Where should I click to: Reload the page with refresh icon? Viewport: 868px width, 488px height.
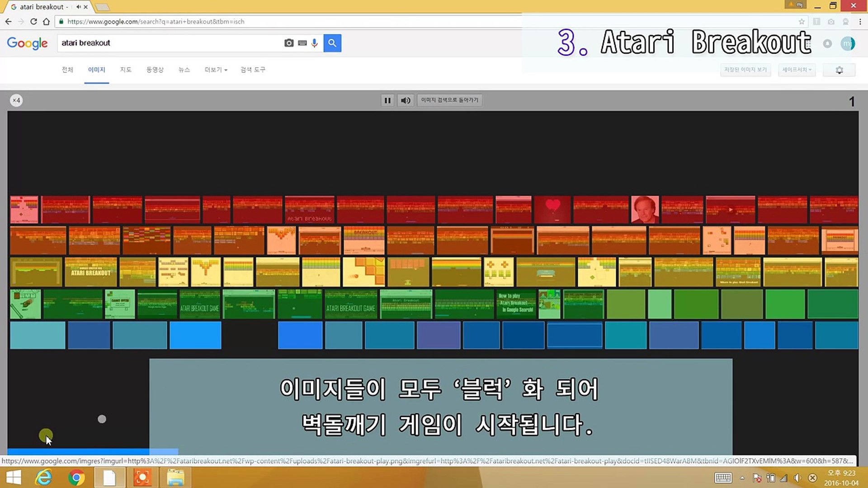coord(33,21)
